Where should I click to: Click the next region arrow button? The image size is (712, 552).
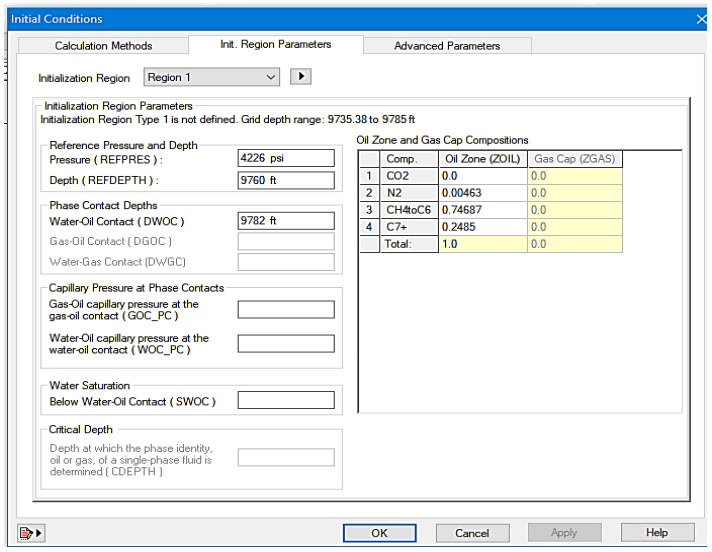point(301,77)
